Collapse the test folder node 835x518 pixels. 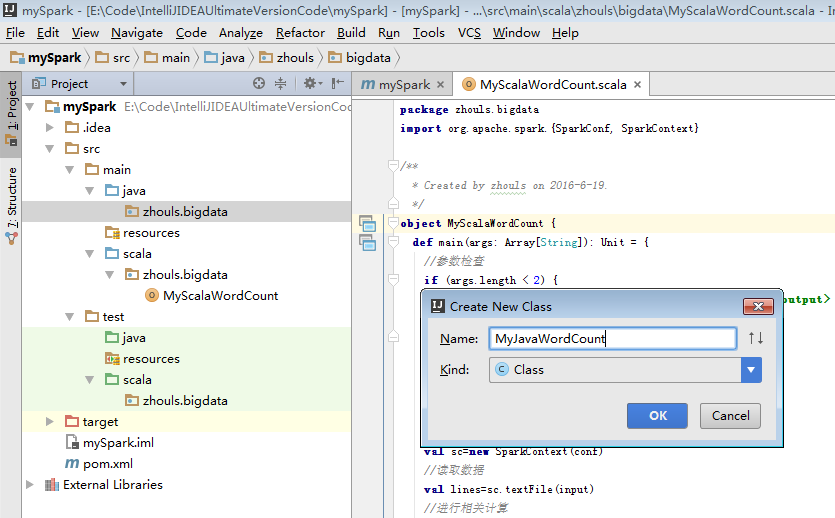(70, 317)
